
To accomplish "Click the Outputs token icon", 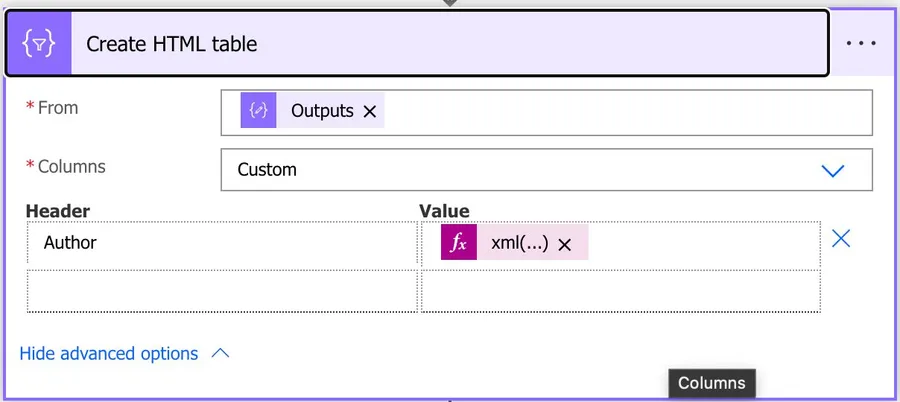I will click(x=258, y=111).
